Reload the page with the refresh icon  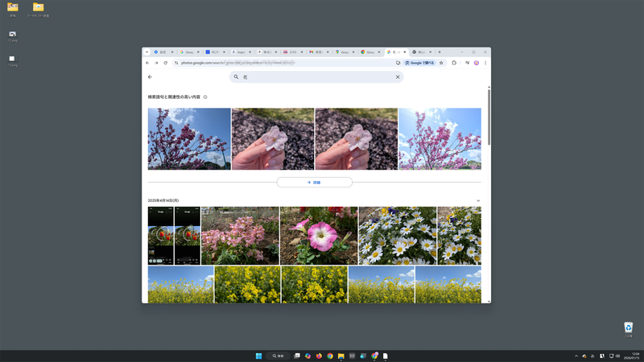pos(166,63)
